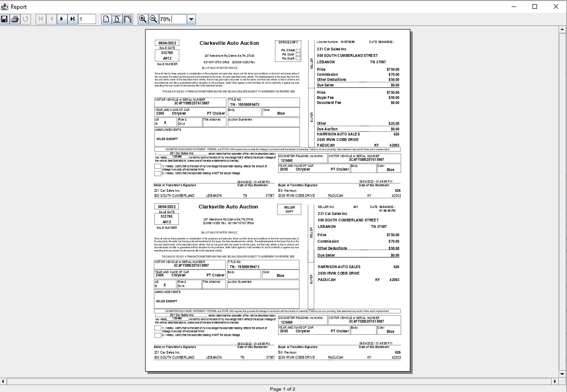This screenshot has width=567, height=392.
Task: Go to the next page
Action: (61, 19)
